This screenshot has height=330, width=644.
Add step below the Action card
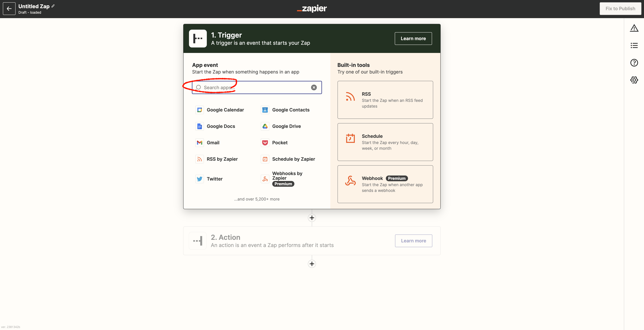pos(312,264)
